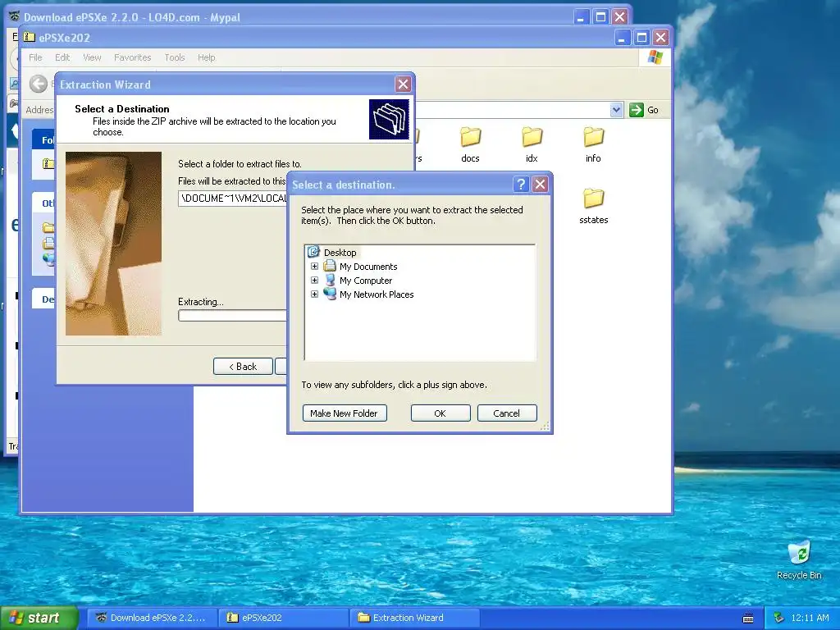Open the address bar dropdown arrow
The width and height of the screenshot is (840, 630).
616,110
